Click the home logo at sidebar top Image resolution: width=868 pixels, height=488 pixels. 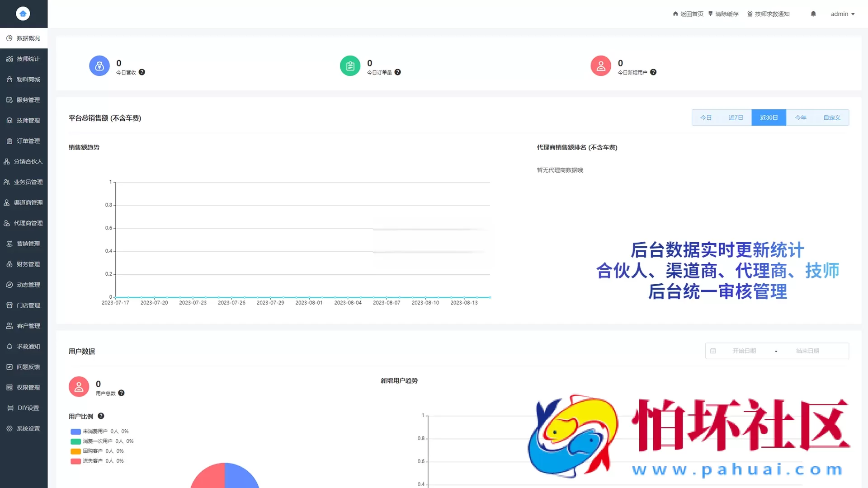[23, 14]
